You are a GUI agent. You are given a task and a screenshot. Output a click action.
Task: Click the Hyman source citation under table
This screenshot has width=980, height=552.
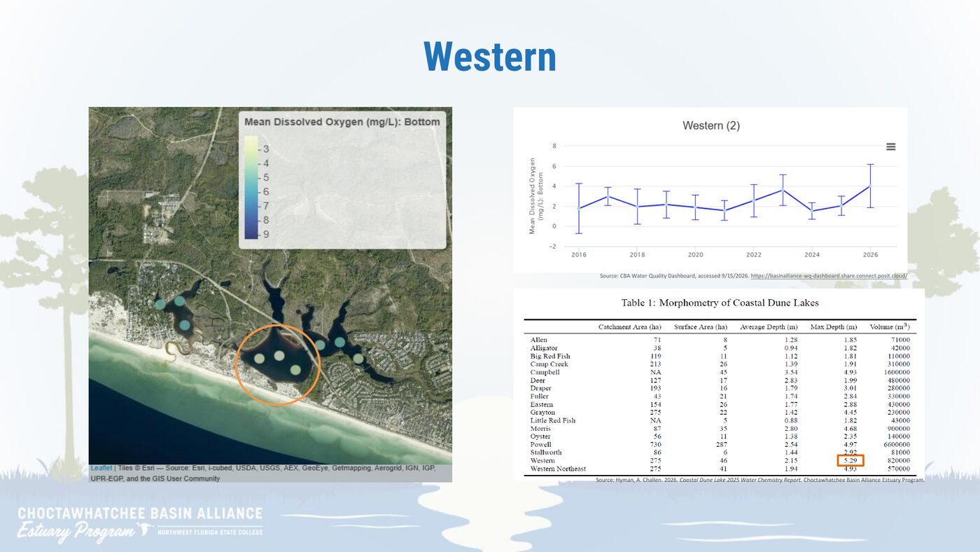[x=760, y=480]
